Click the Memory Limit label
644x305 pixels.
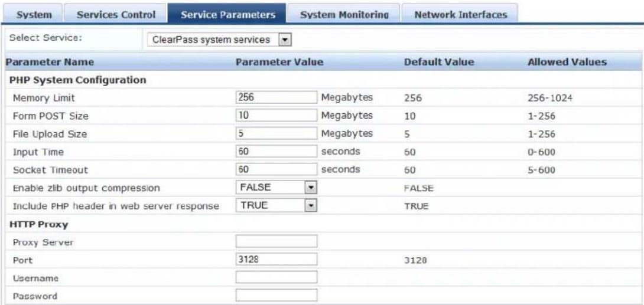coord(44,99)
